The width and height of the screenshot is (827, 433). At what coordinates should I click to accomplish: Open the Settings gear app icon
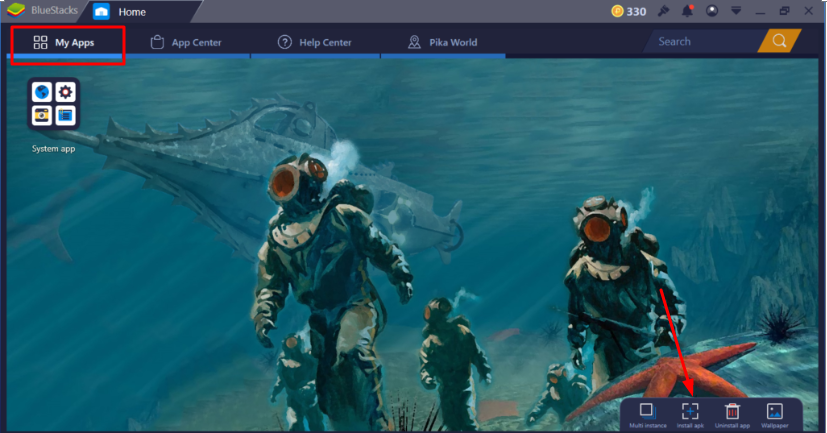[x=65, y=92]
